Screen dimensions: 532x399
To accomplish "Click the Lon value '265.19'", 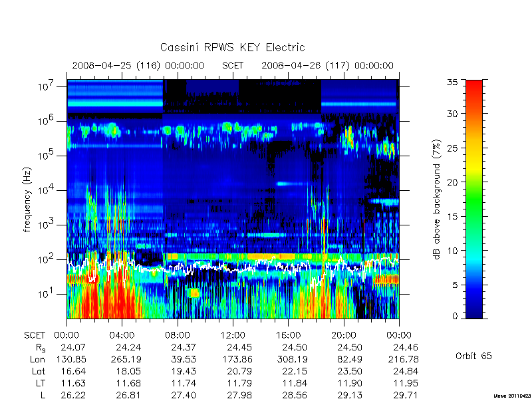I will click(126, 359).
